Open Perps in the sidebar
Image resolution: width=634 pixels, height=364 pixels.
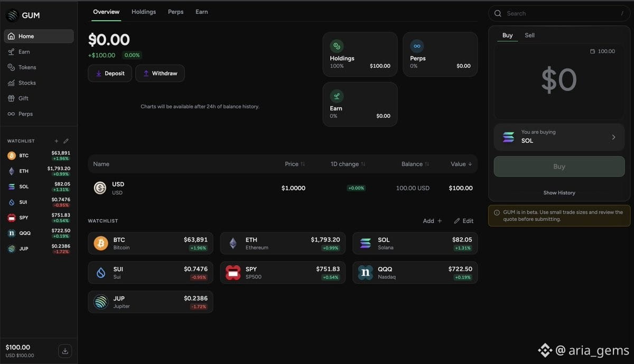(x=39, y=114)
